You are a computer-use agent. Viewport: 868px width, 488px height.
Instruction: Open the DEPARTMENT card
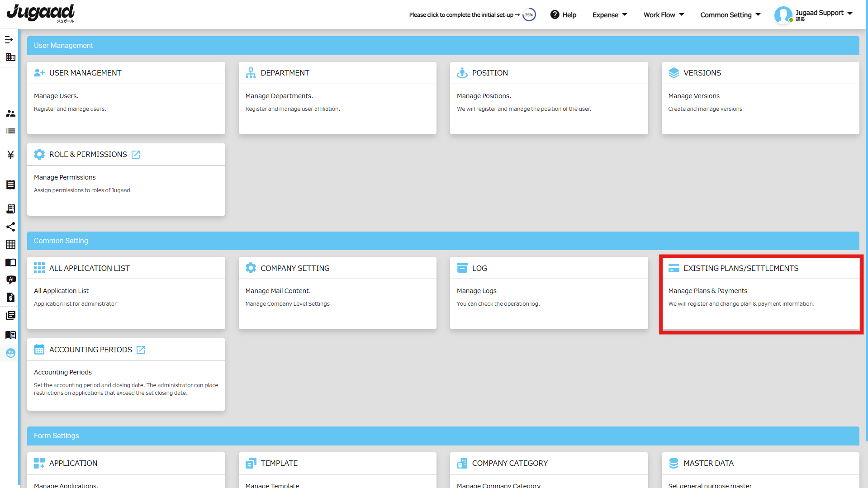337,98
